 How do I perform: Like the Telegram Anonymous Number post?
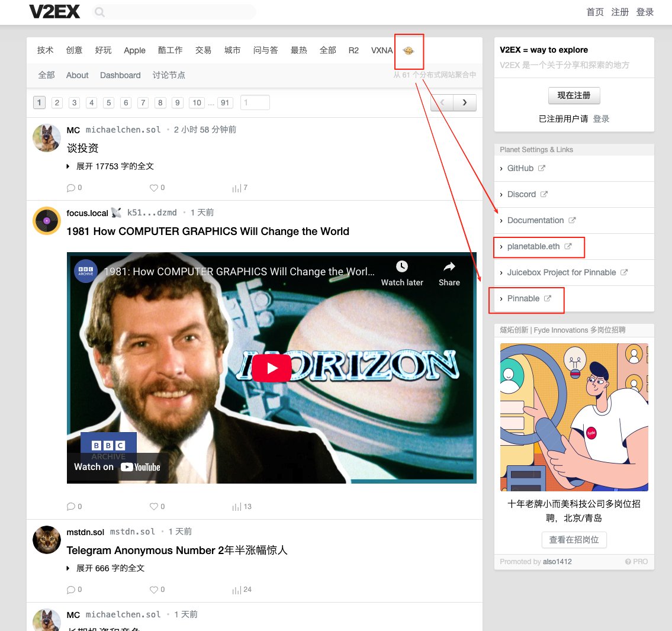pos(154,590)
